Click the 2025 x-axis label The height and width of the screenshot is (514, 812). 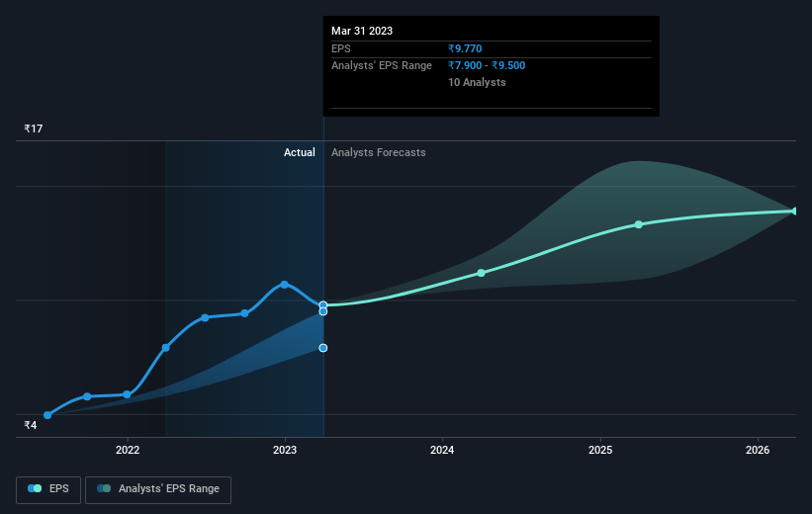tap(600, 450)
